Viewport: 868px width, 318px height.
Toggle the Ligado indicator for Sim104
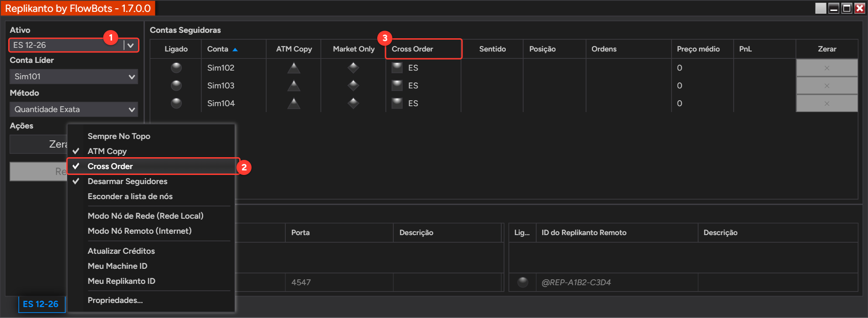[x=176, y=103]
